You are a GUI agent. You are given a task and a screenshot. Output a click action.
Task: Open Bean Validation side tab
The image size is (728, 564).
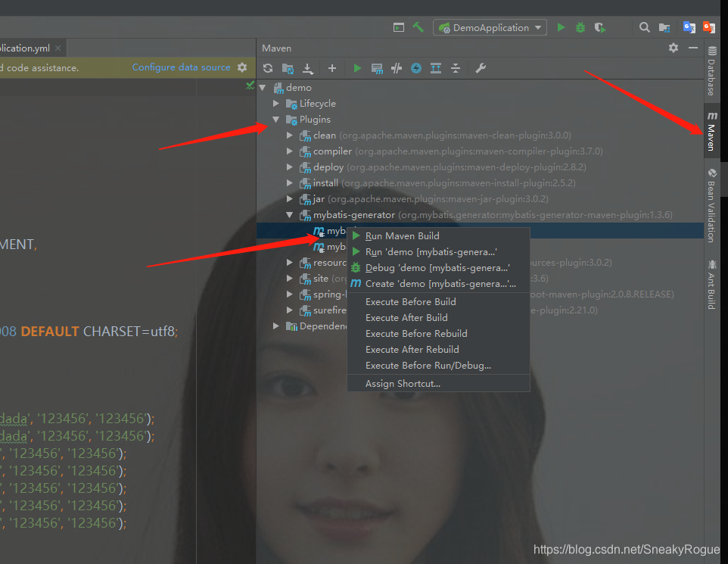(x=712, y=205)
